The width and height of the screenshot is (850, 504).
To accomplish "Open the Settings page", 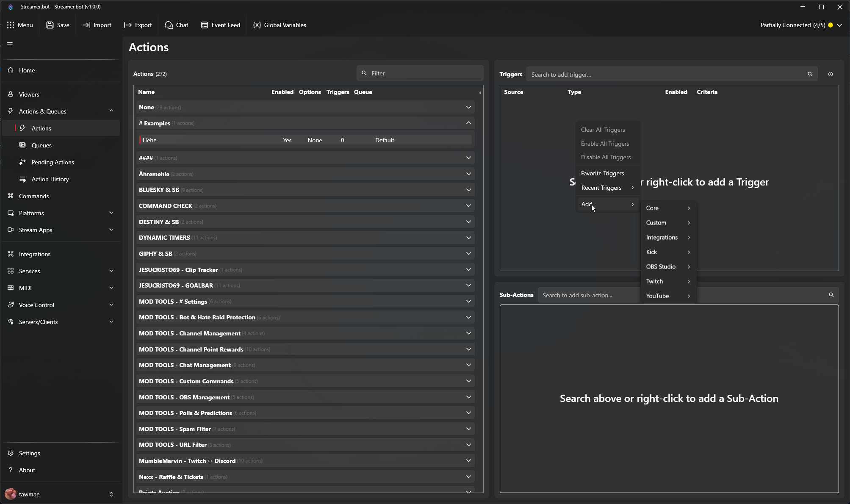I will pos(30,453).
